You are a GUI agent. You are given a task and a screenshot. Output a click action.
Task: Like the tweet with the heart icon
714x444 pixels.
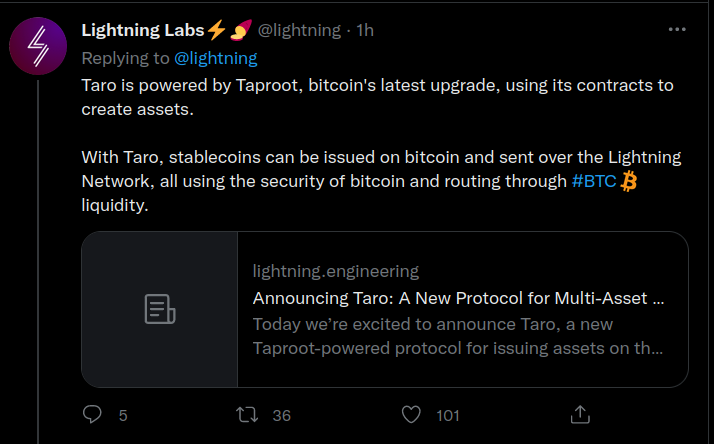411,415
